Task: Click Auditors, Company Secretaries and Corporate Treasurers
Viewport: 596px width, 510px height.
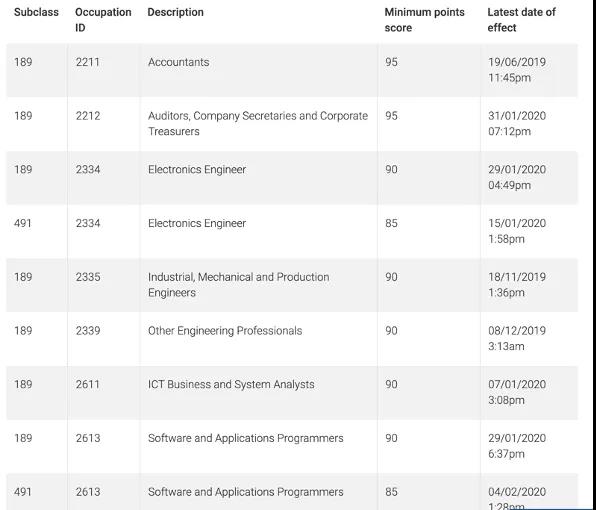Action: coord(258,124)
